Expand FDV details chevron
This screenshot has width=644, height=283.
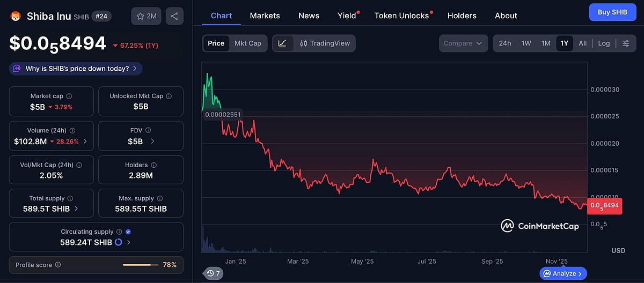[152, 141]
